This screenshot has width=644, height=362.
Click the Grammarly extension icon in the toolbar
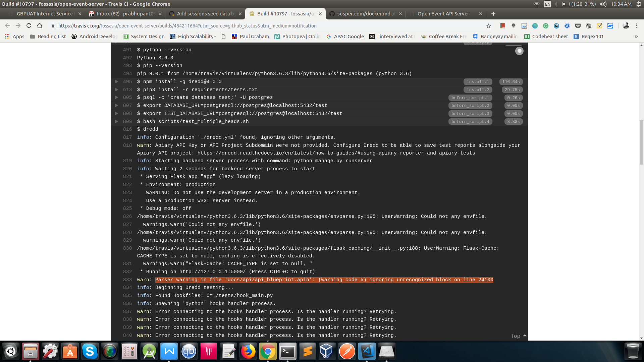[546, 26]
